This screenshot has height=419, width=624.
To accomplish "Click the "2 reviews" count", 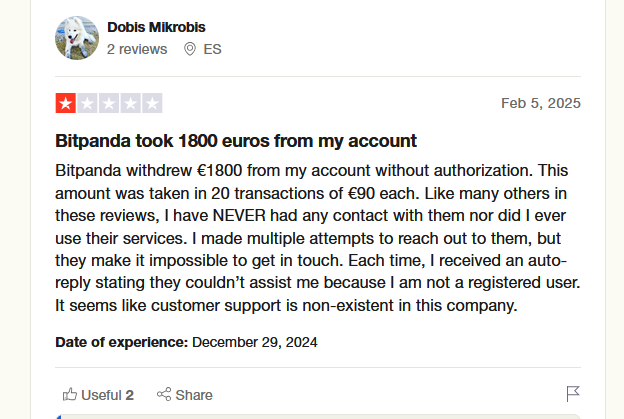I will tap(137, 48).
